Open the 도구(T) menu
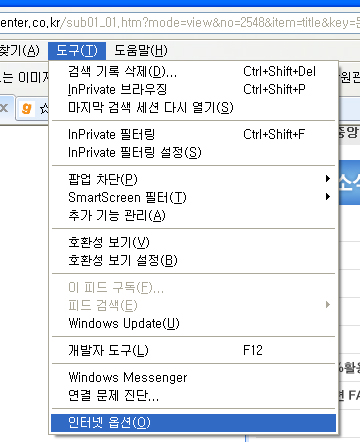 pos(77,51)
